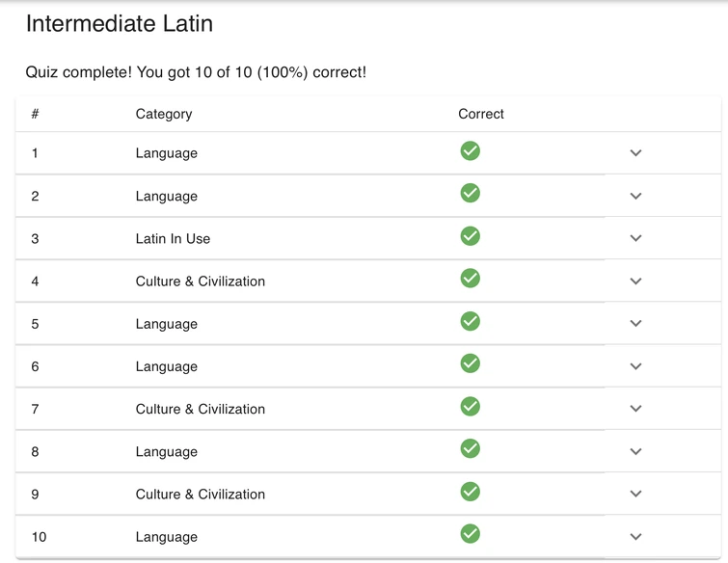Click the green checkmark for question 1
728x563 pixels.
470,151
